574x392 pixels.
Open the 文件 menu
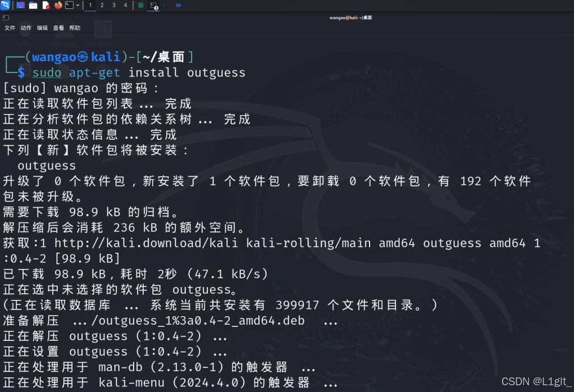(9, 27)
